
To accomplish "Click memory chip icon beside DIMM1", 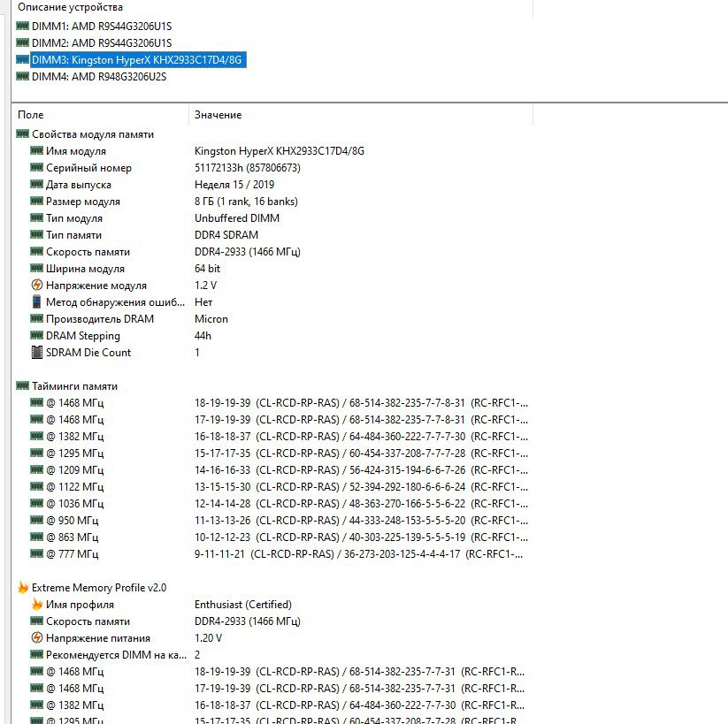I will 22,26.
